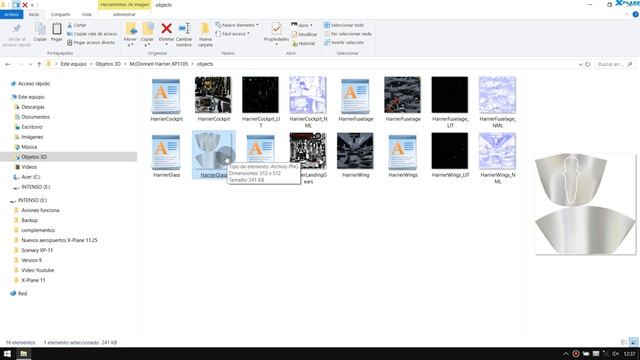The width and height of the screenshot is (640, 360).
Task: Switch to Compartir ribbon tab
Action: coord(60,14)
